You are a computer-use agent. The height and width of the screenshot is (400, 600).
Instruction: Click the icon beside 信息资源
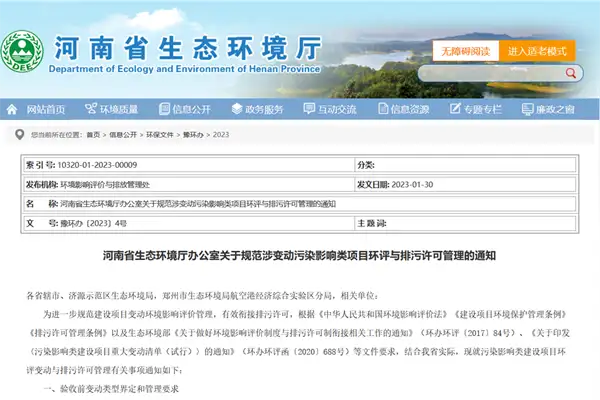coord(381,110)
